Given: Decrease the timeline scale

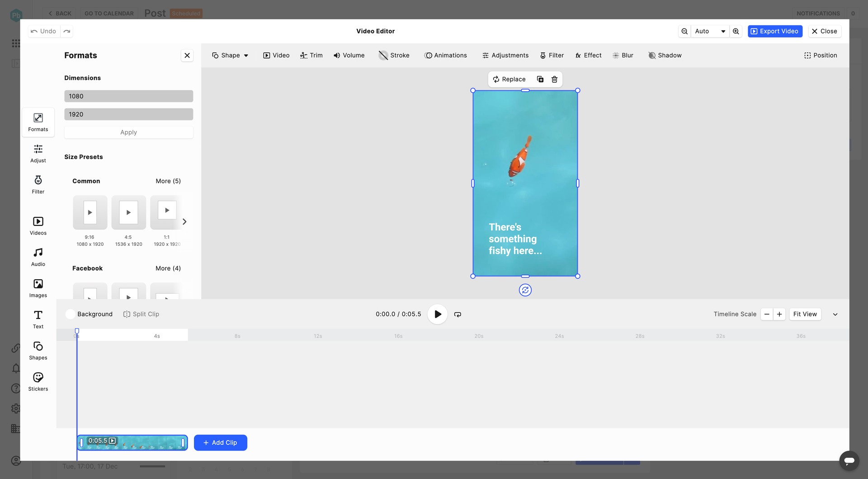Looking at the screenshot, I should [x=767, y=315].
